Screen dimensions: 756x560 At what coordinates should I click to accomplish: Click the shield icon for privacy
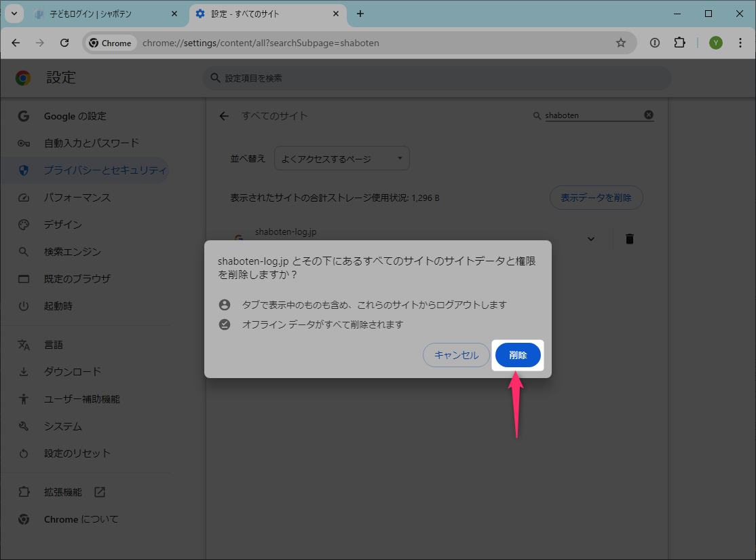click(24, 170)
